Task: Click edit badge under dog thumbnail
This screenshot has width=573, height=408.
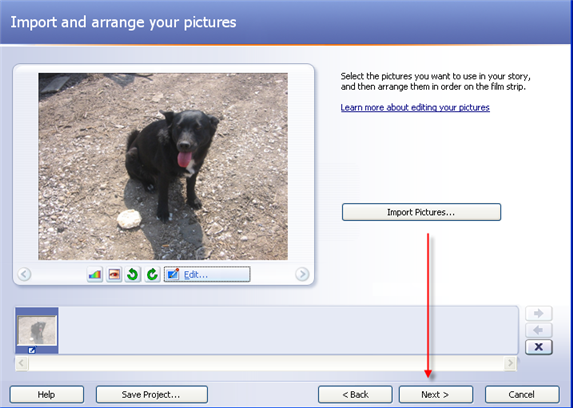Action: 32,350
